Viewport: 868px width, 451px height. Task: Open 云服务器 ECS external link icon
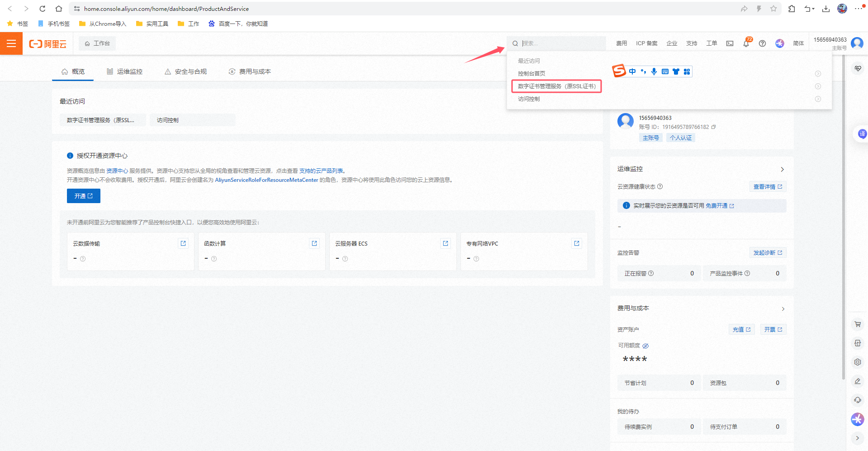click(x=446, y=243)
